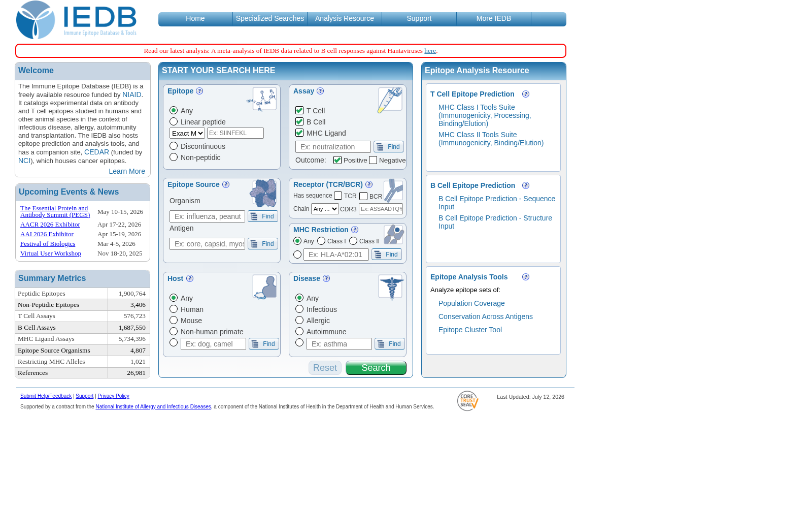Click Find button for Host
The width and height of the screenshot is (812, 508).
pyautogui.click(x=264, y=344)
